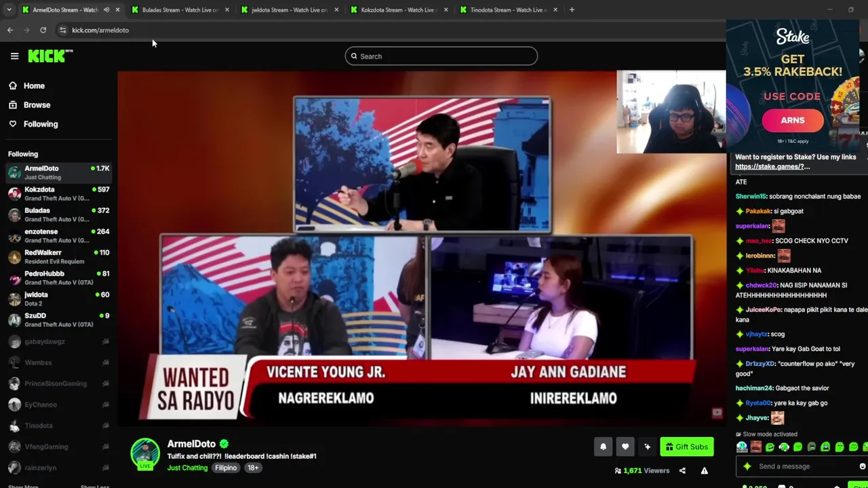868x488 pixels.
Task: Open jwldota channel in Following list
Action: click(x=59, y=298)
